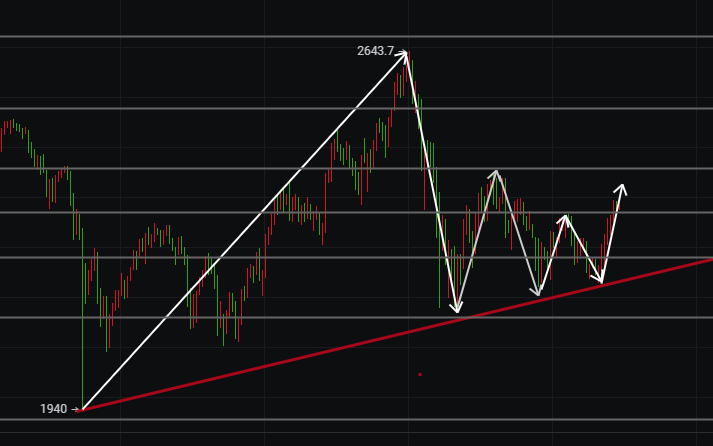This screenshot has height=446, width=713.
Task: Click the arrowhead at the first low after the peak
Action: coord(456,311)
